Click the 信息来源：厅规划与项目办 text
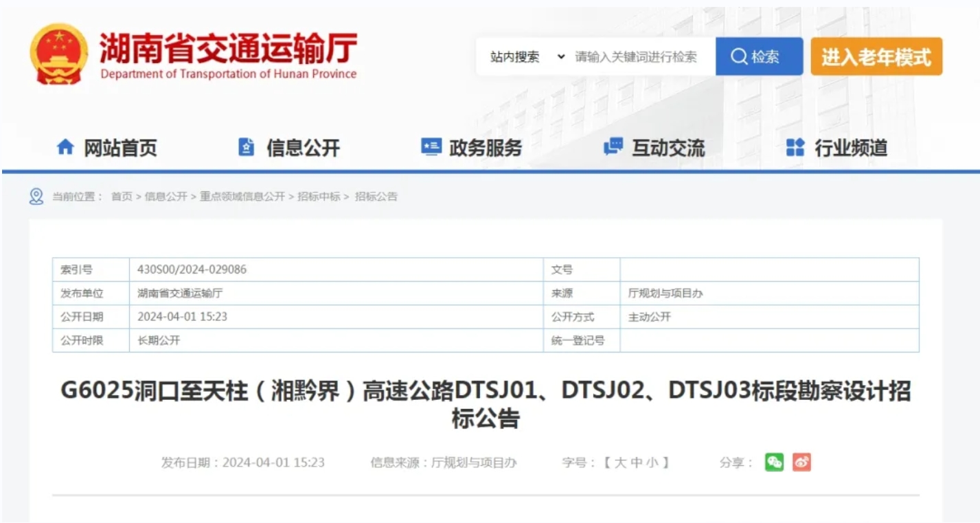 coord(444,463)
